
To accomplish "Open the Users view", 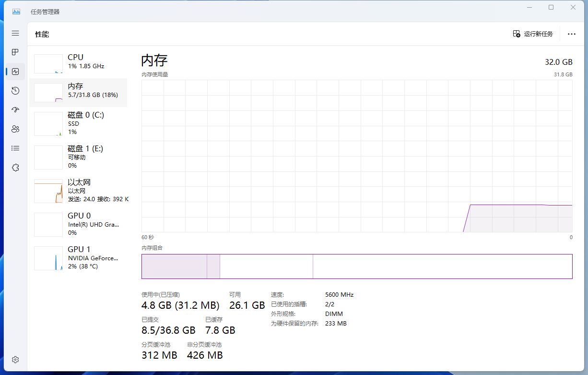I will coord(15,129).
